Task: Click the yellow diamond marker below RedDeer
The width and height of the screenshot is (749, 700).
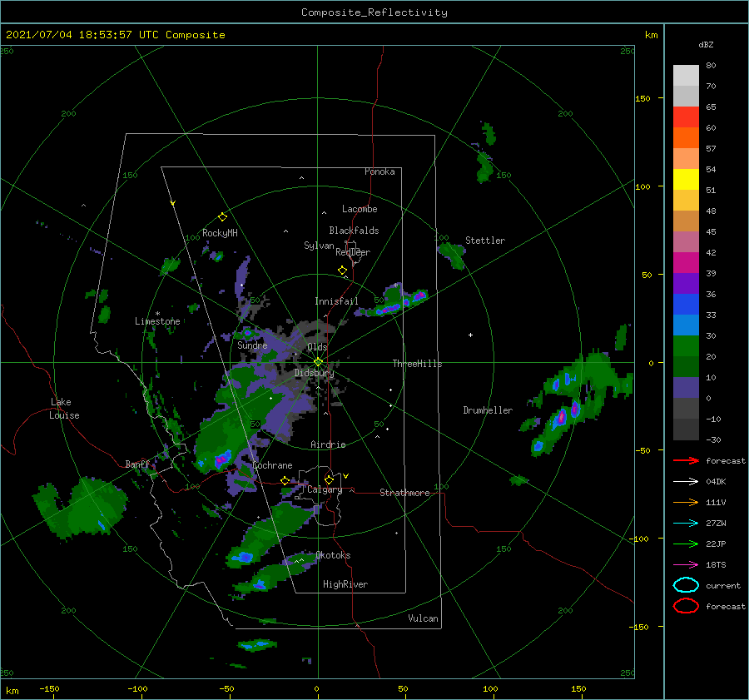Action: (x=342, y=271)
